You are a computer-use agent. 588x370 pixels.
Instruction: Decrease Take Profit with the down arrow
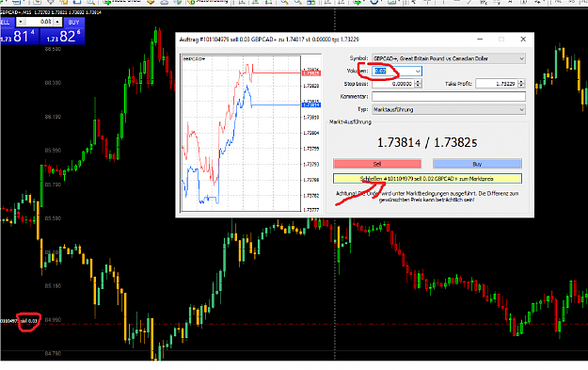521,86
